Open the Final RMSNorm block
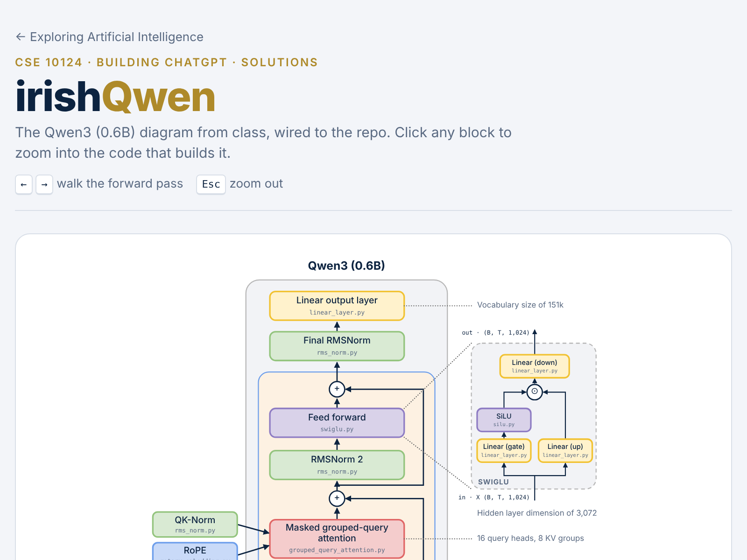The width and height of the screenshot is (747, 560). pyautogui.click(x=337, y=346)
